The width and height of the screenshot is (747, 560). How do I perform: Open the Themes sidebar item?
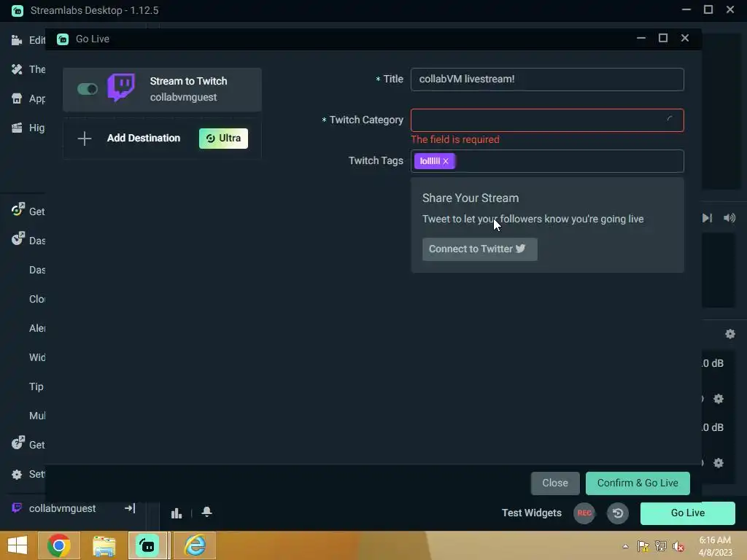pyautogui.click(x=28, y=69)
